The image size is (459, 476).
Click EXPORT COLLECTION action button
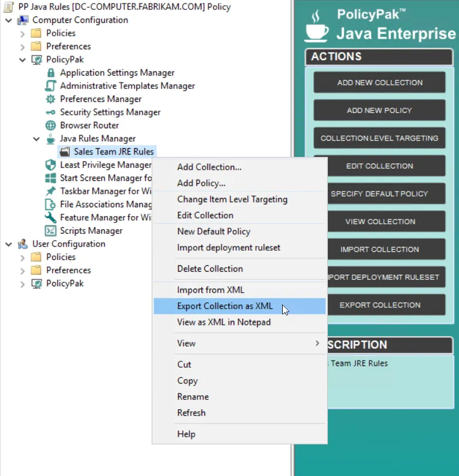(386, 305)
